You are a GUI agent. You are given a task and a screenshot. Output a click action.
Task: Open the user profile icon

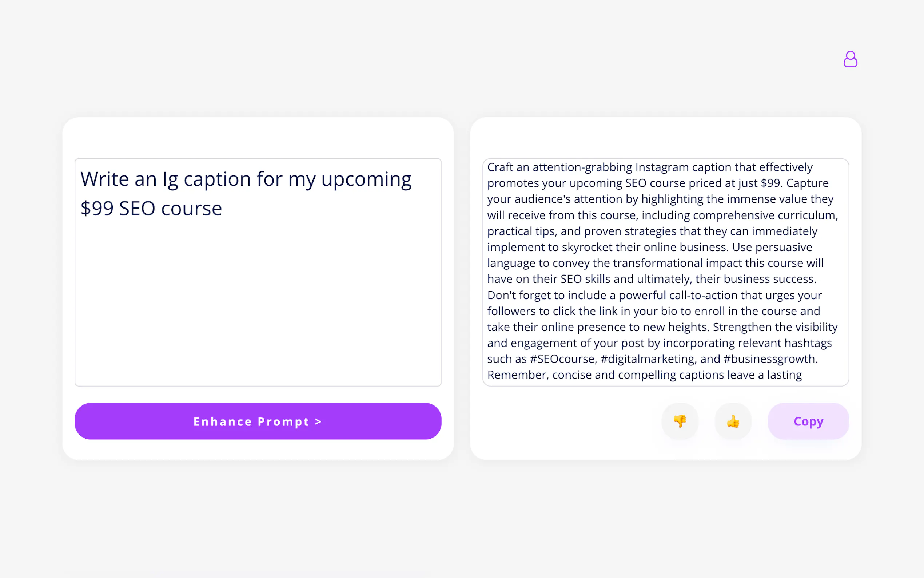(850, 59)
